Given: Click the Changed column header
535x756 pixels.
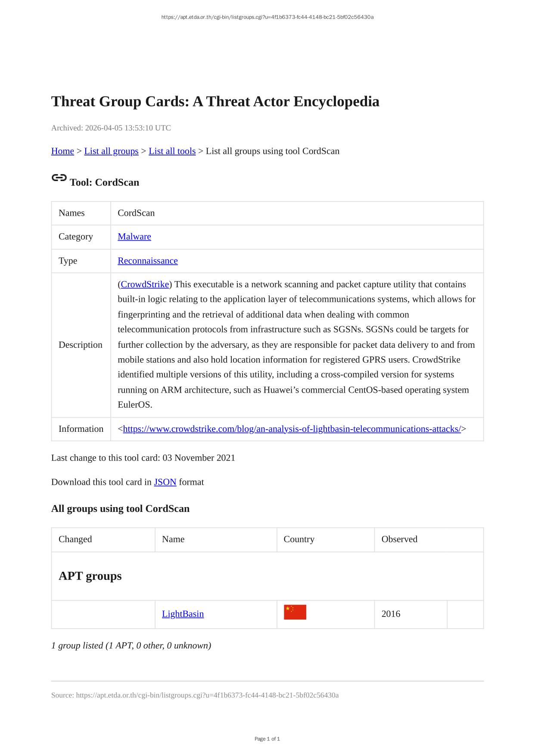Looking at the screenshot, I should [x=75, y=539].
